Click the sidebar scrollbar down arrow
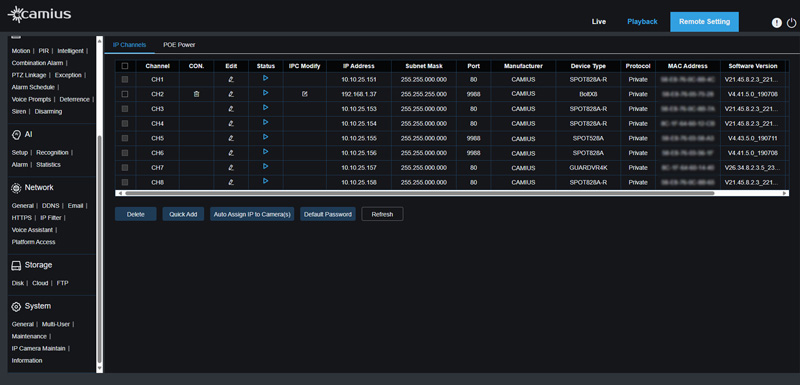The image size is (800, 385). (99, 368)
